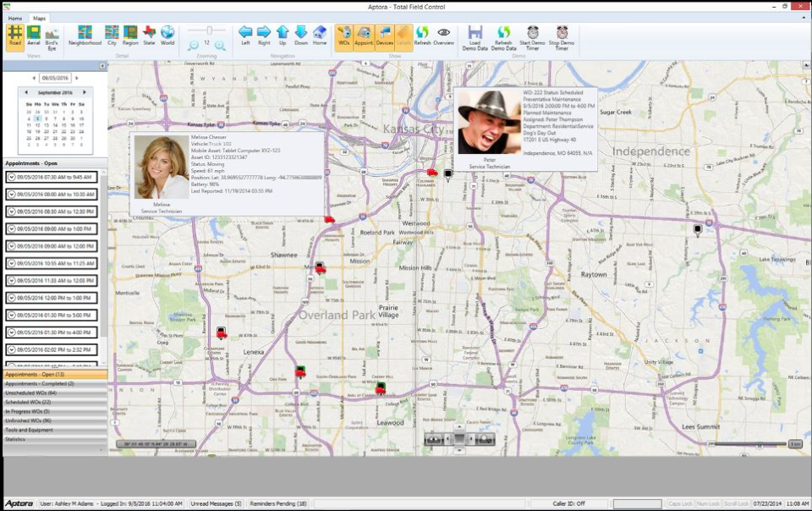Viewport: 812px width, 511px height.
Task: Toggle WOs display on map
Action: click(344, 37)
